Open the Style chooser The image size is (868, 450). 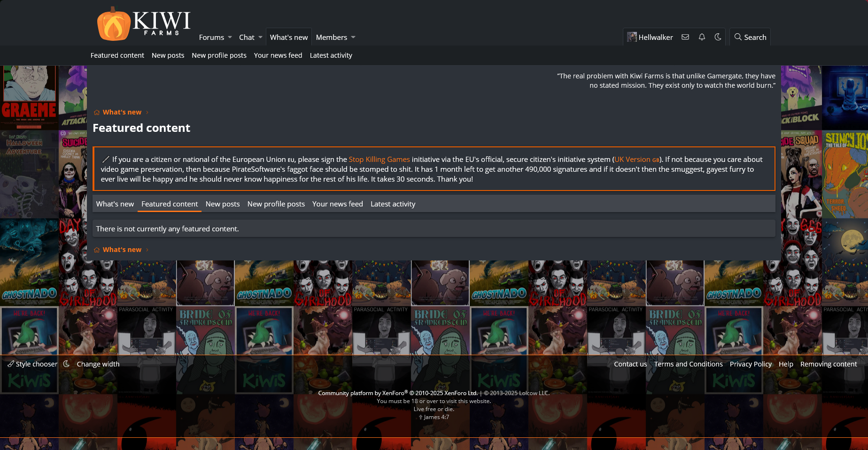coord(32,364)
